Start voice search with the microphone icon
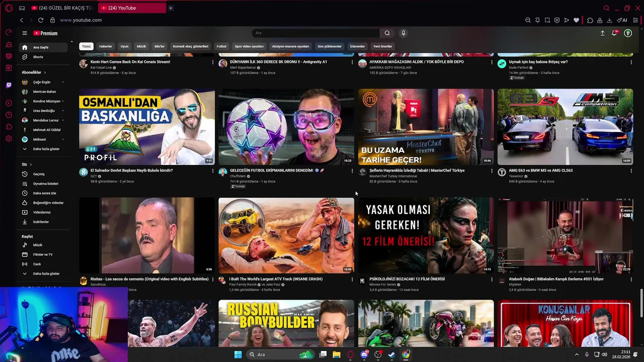Viewport: 644px width, 362px height. [403, 33]
